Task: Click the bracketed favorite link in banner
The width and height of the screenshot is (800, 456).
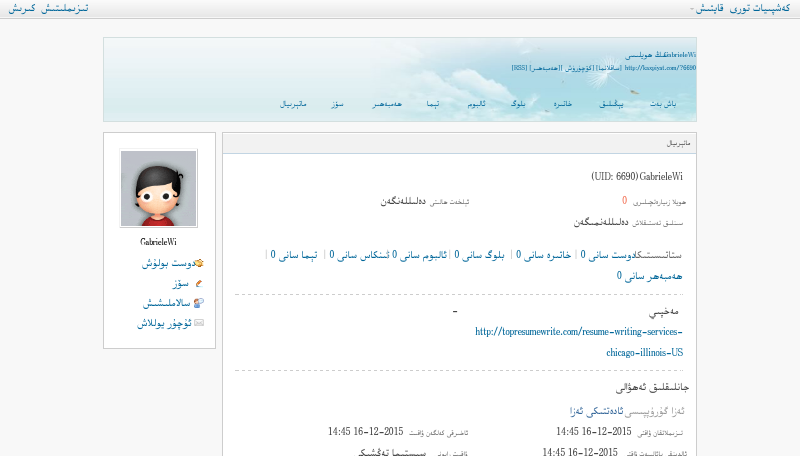Action: [608, 68]
